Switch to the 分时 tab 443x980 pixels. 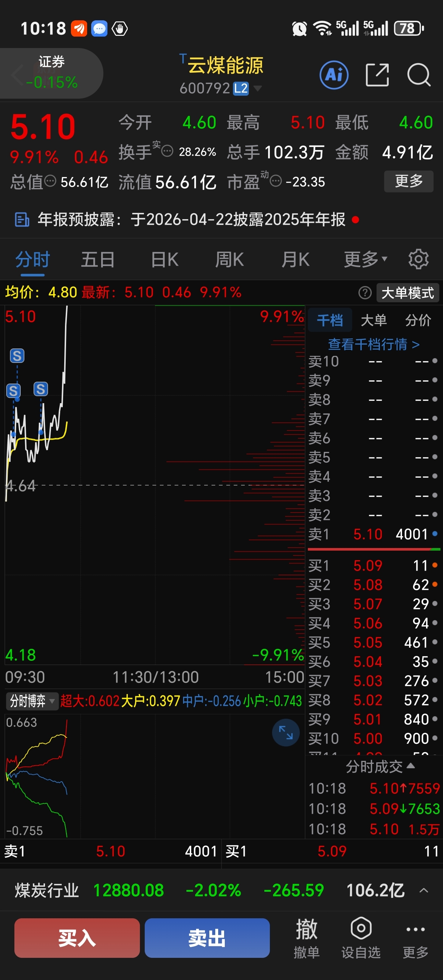pyautogui.click(x=33, y=259)
